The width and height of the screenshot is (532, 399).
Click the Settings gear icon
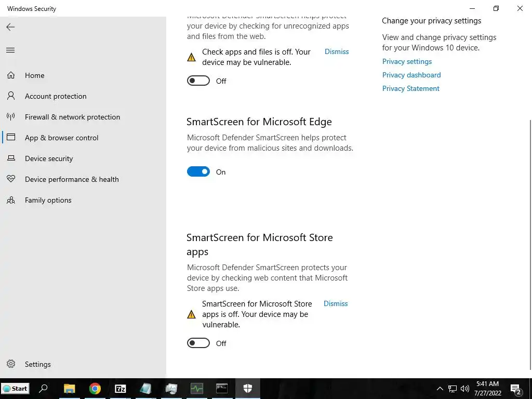(11, 364)
